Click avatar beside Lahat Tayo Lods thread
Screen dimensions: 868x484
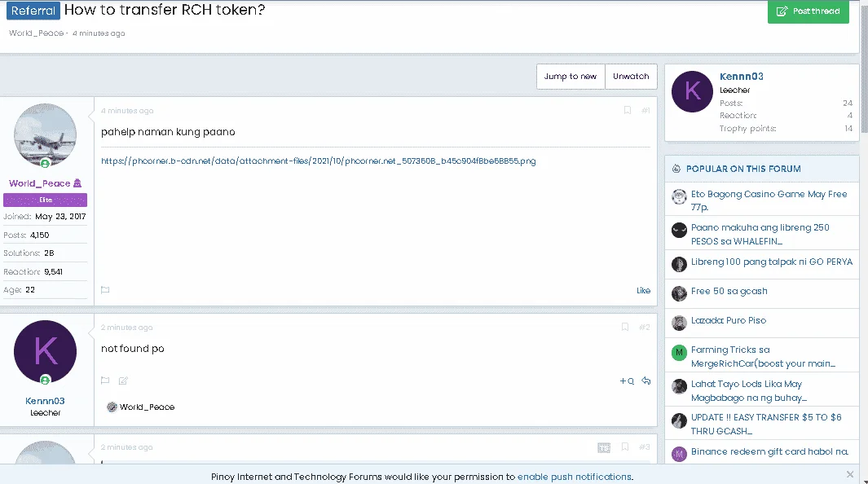coord(679,386)
